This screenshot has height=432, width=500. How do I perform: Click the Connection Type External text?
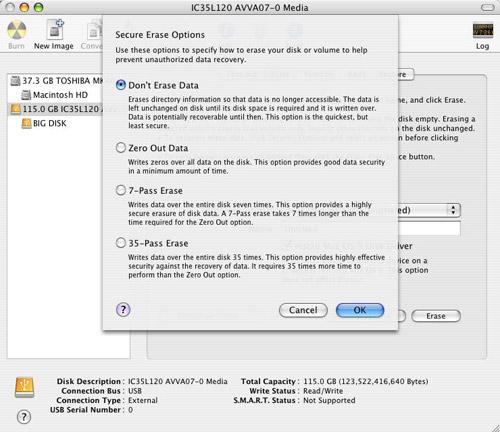[x=143, y=400]
